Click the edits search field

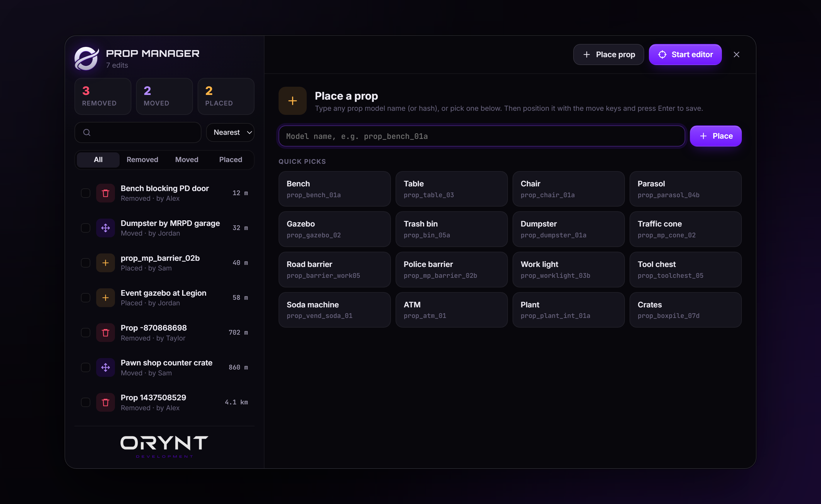(138, 132)
